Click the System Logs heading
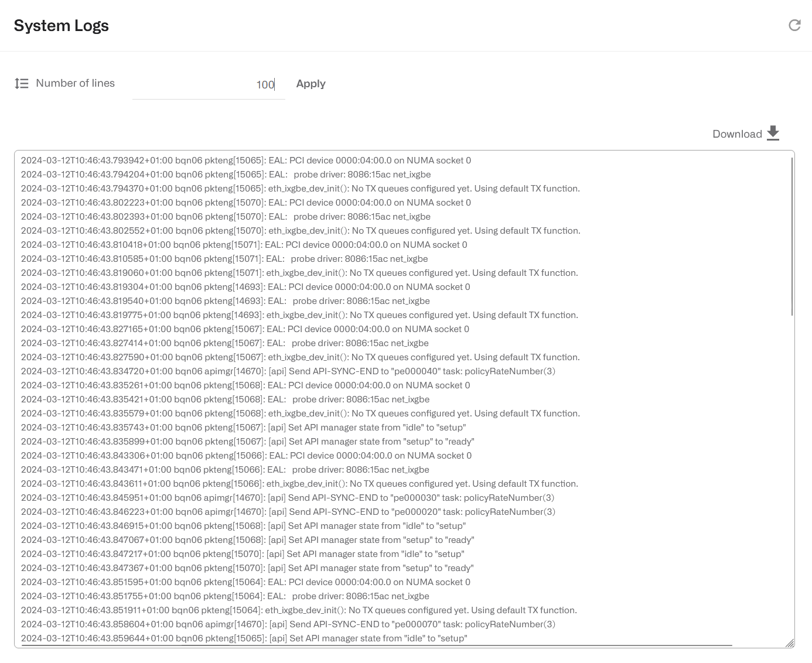The height and width of the screenshot is (663, 812). [62, 26]
